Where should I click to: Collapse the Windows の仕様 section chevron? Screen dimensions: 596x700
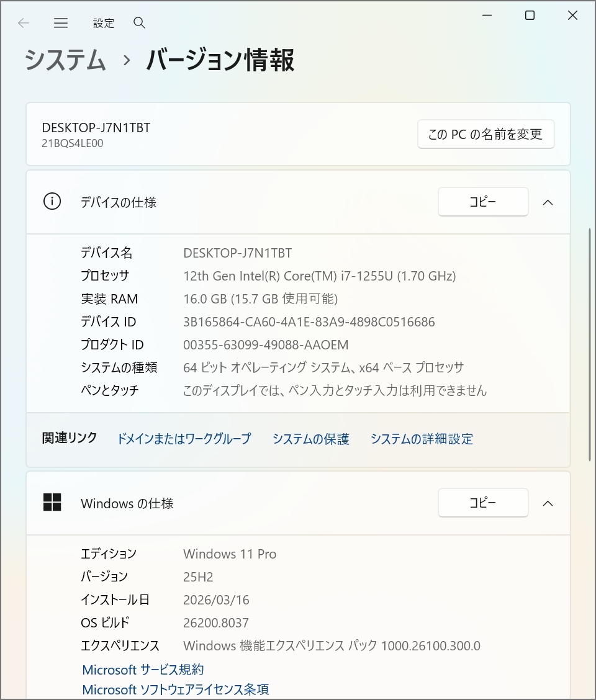(x=548, y=504)
